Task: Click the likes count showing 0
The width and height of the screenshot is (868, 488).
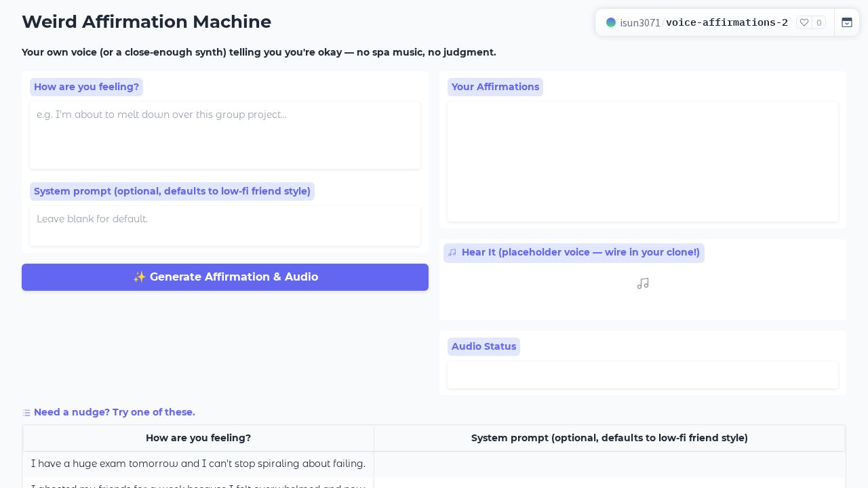Action: (x=819, y=22)
